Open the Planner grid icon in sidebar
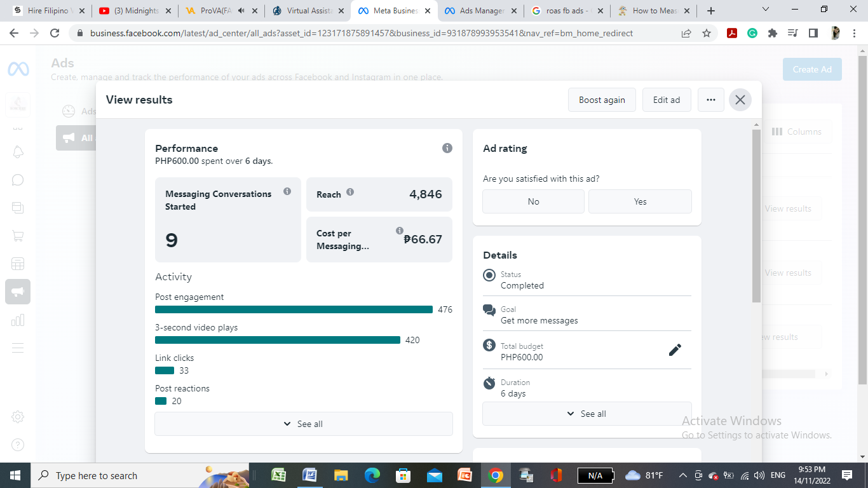The image size is (868, 488). tap(18, 264)
